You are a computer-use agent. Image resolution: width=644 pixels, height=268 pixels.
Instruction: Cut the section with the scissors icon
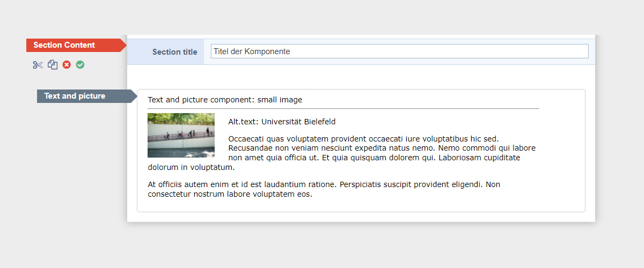[x=37, y=65]
